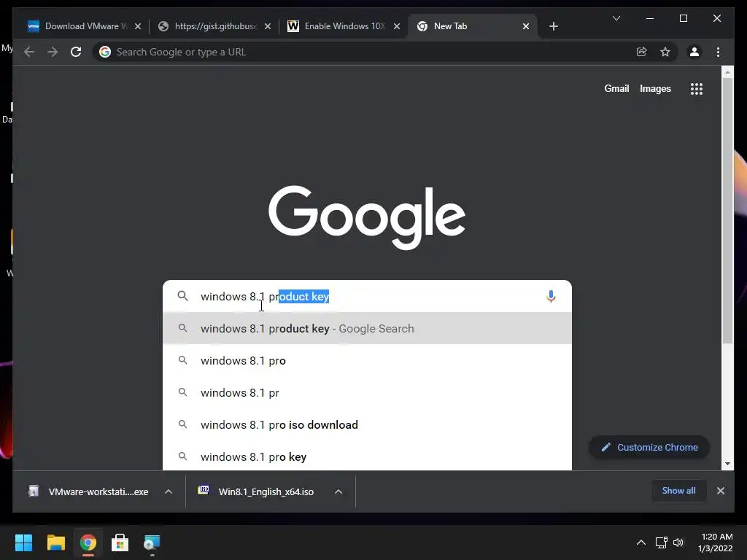Open Google Images link
This screenshot has width=747, height=560.
pyautogui.click(x=655, y=88)
